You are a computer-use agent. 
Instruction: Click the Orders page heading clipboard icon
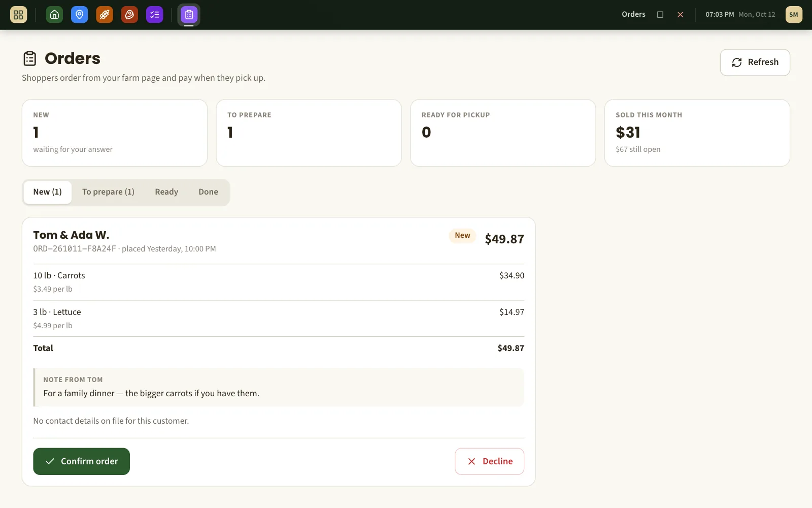(x=30, y=58)
